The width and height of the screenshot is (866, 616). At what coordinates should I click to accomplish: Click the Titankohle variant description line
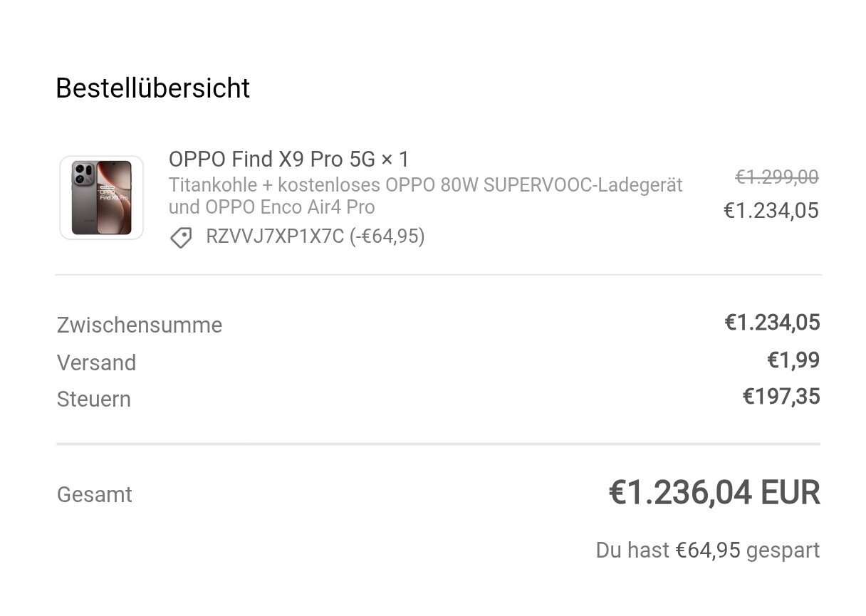(425, 185)
